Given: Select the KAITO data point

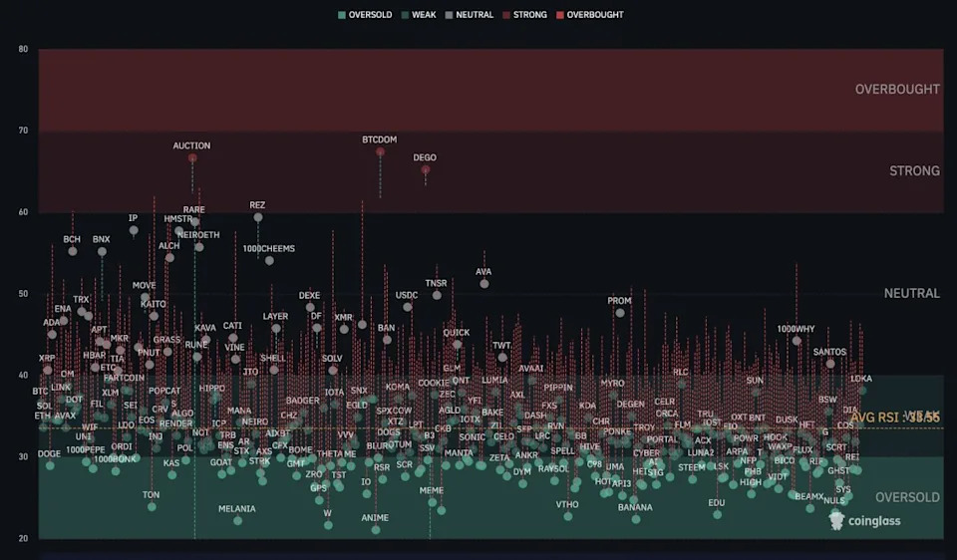Looking at the screenshot, I should click(x=154, y=316).
